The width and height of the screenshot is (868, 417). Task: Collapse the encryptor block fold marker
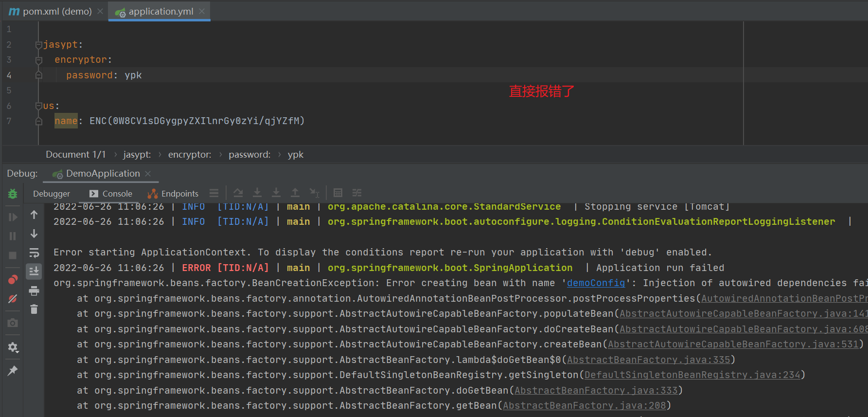click(38, 60)
